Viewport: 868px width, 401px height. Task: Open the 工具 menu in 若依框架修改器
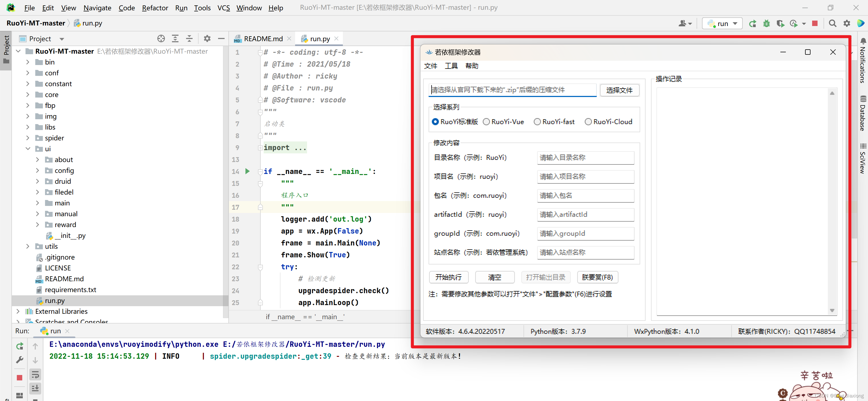(451, 66)
